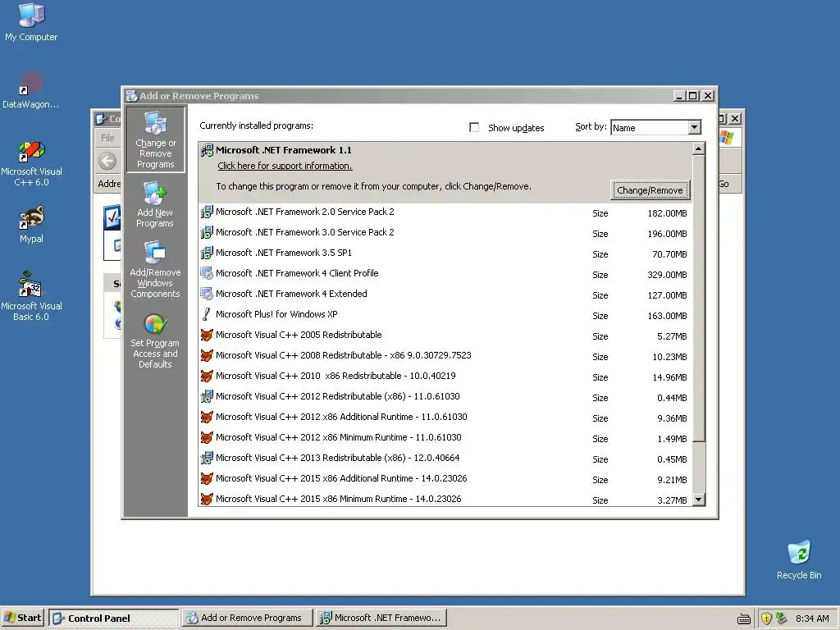The image size is (840, 630).
Task: Open the Sort by Name dropdown
Action: [694, 127]
